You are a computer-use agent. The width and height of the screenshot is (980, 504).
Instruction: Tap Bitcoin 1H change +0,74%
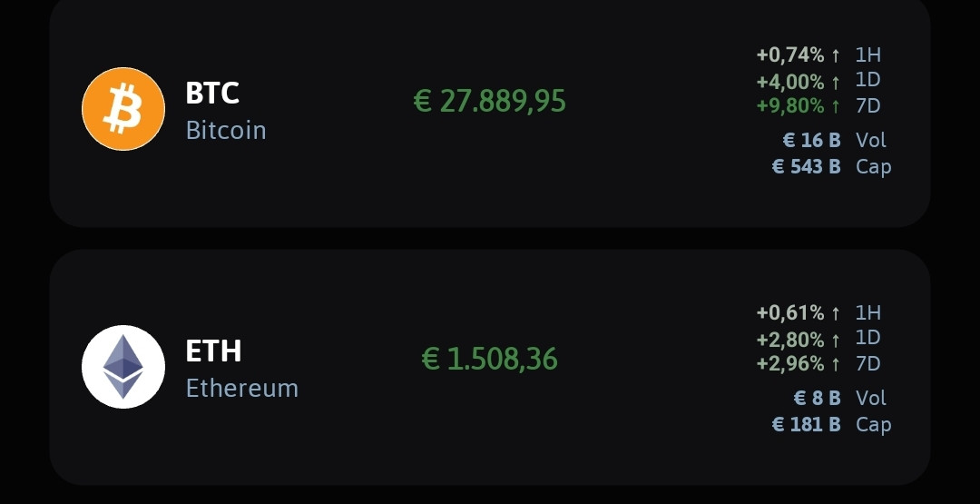click(x=790, y=55)
